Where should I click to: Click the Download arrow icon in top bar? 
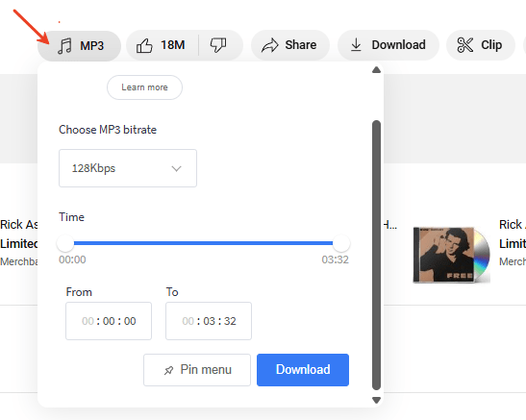click(356, 45)
